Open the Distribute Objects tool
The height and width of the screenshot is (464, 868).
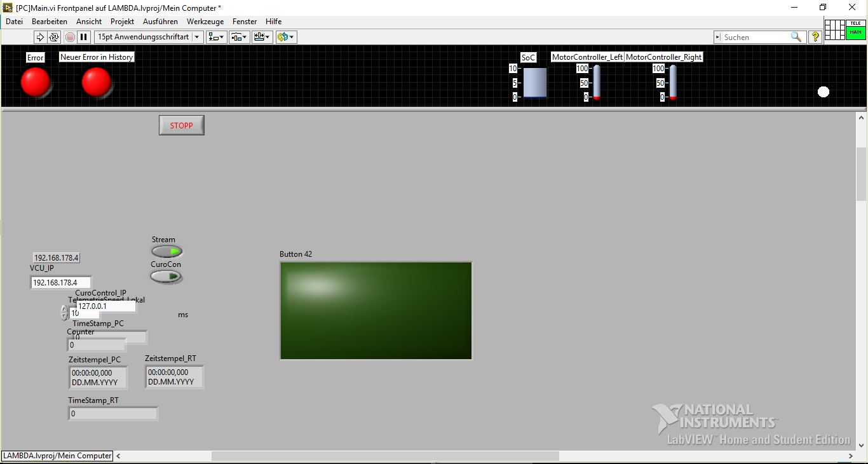(239, 37)
